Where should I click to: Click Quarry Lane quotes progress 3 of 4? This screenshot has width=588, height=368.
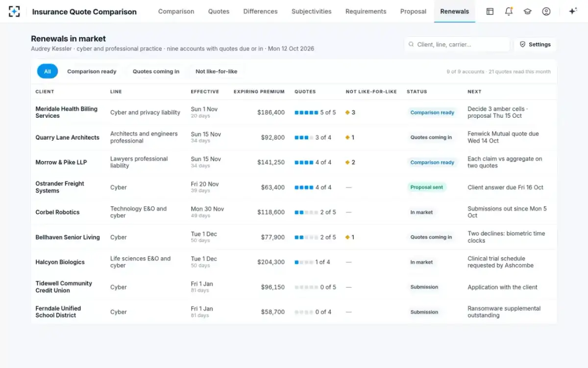313,137
